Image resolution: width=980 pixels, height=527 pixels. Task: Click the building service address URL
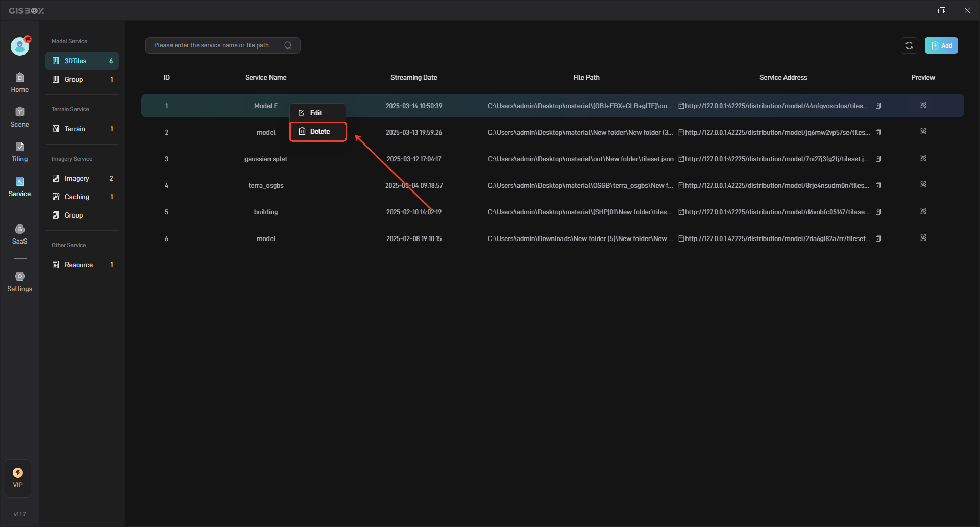777,212
